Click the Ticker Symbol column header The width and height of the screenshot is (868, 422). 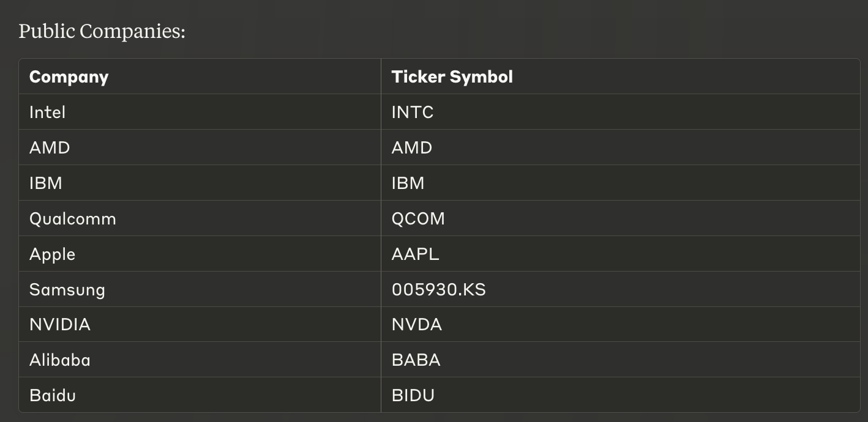[620, 76]
